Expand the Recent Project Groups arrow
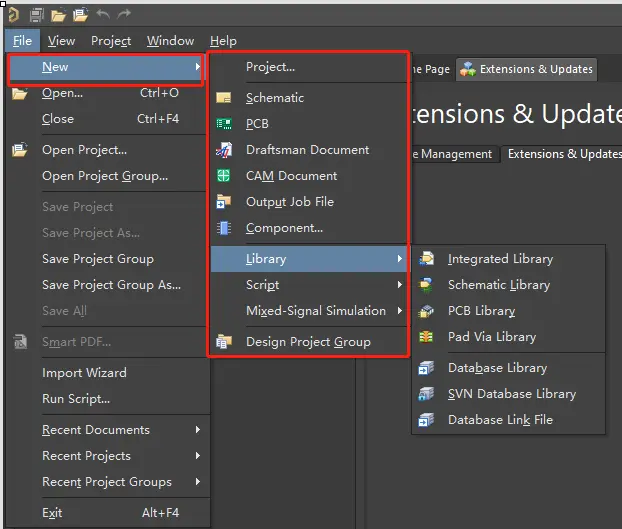The height and width of the screenshot is (529, 622). pyautogui.click(x=198, y=481)
